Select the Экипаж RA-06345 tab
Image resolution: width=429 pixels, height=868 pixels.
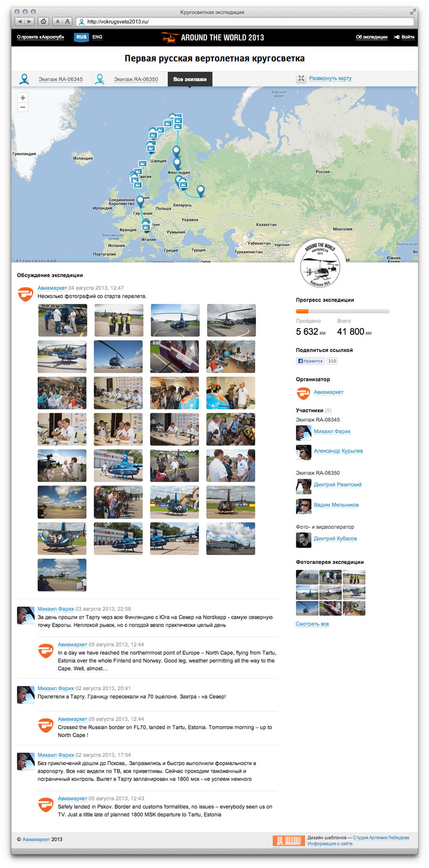[51, 79]
